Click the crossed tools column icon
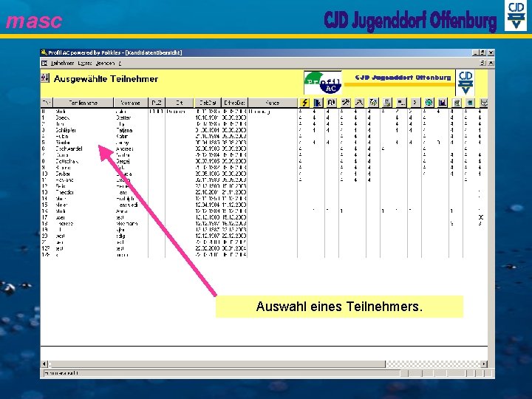Viewport: 532px width, 399px height. 345,103
